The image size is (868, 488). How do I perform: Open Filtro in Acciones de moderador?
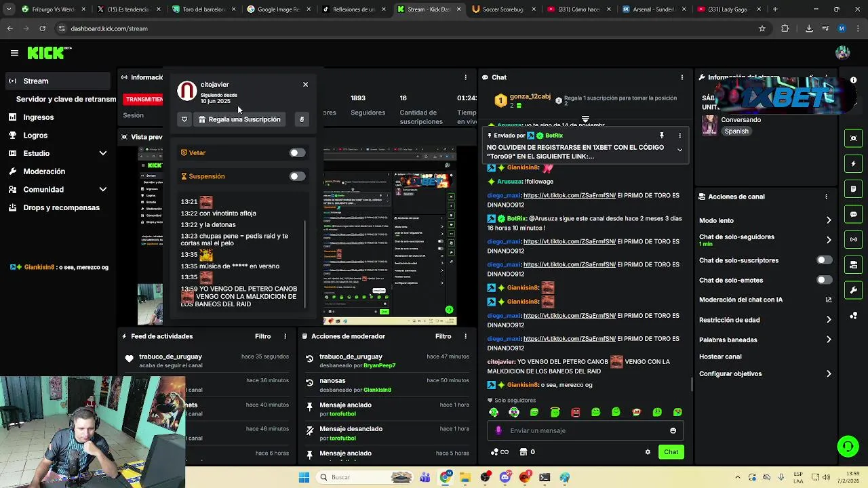tap(443, 336)
